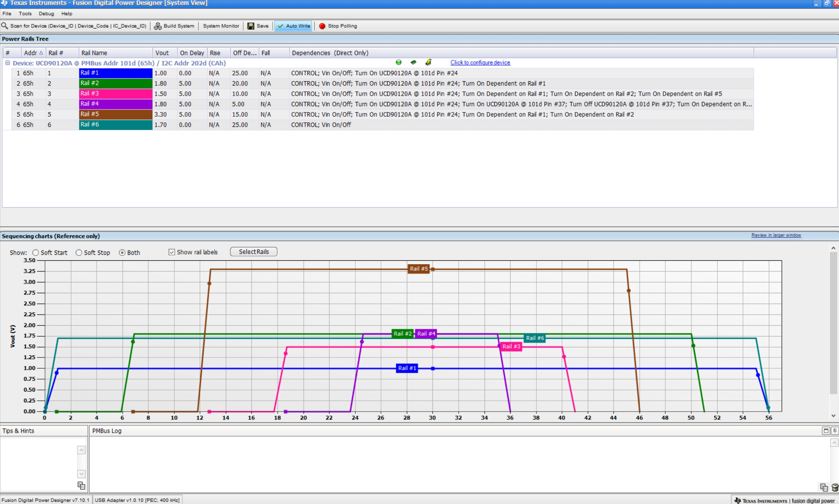
Task: Click the USB Adapter v1.0.10 status bar entry
Action: point(137,500)
